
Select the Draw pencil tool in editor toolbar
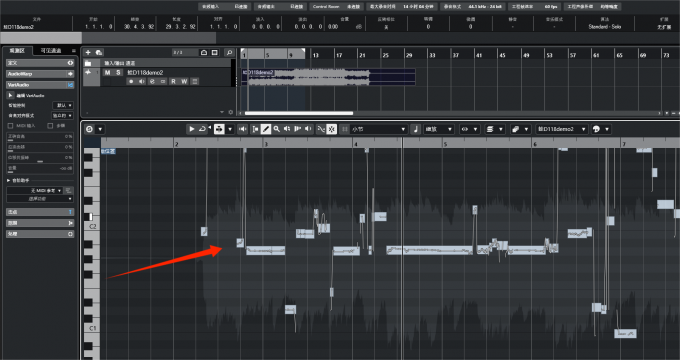pos(266,129)
